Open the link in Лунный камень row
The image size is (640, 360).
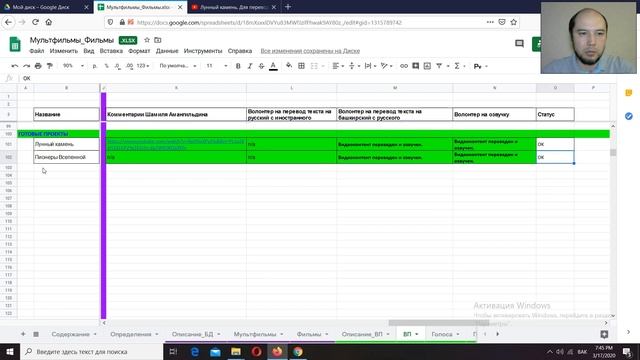pos(175,144)
